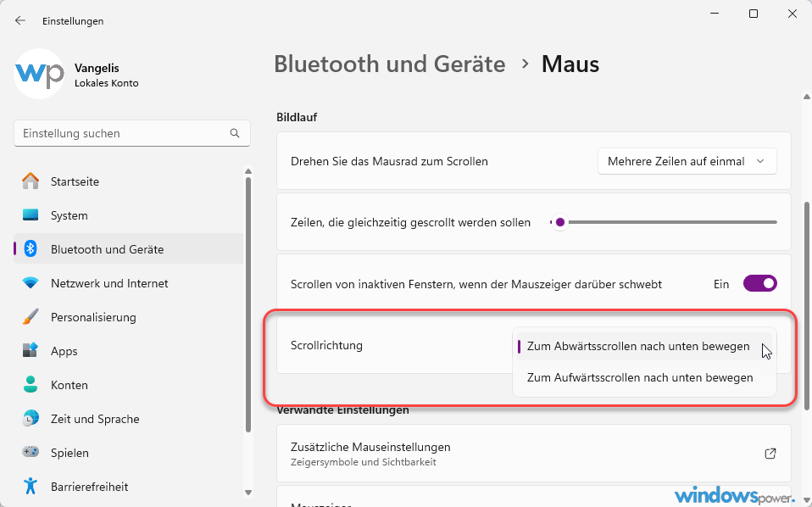Click the lines-to-scroll slider track

tap(664, 223)
